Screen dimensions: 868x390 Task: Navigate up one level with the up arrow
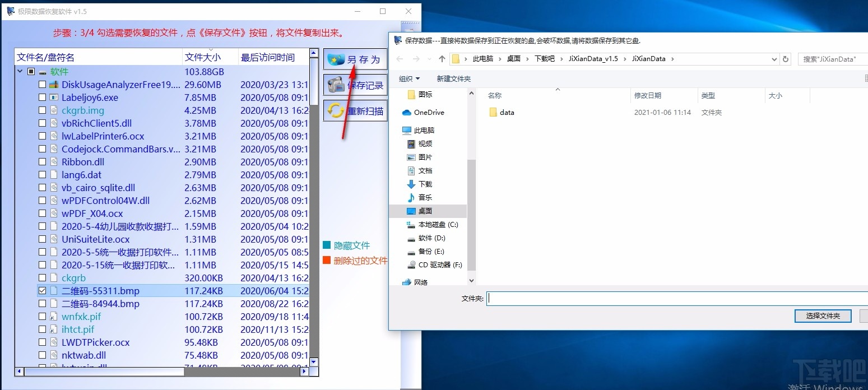tap(442, 58)
